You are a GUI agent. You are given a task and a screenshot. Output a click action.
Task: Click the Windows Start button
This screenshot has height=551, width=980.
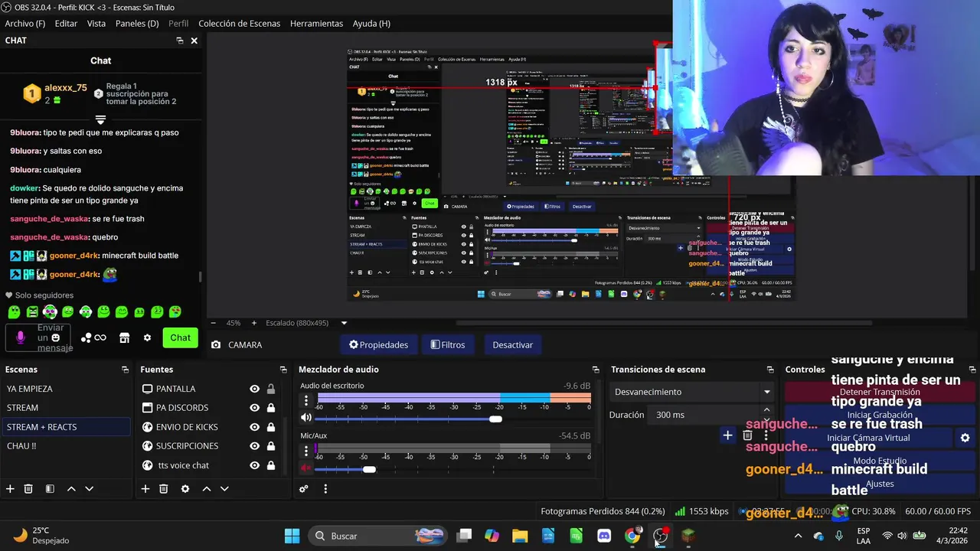pos(292,536)
